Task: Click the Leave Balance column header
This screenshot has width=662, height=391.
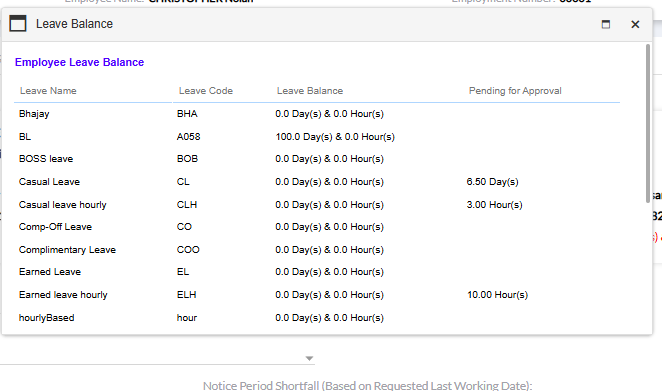Action: (x=310, y=91)
